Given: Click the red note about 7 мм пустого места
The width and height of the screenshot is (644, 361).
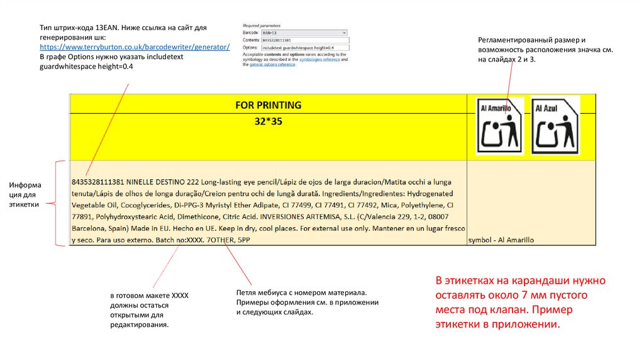Looking at the screenshot, I should [x=520, y=303].
